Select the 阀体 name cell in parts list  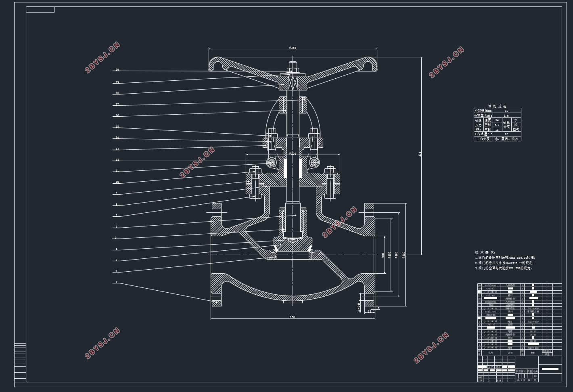click(510, 348)
